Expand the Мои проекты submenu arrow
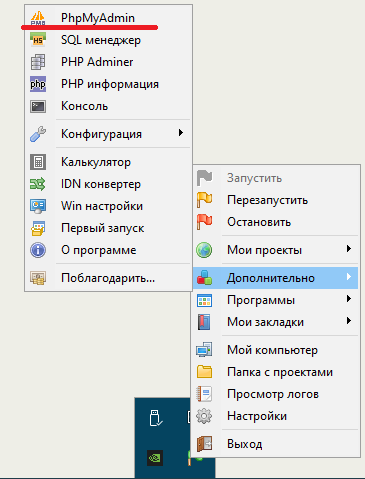365x479 pixels. (349, 249)
